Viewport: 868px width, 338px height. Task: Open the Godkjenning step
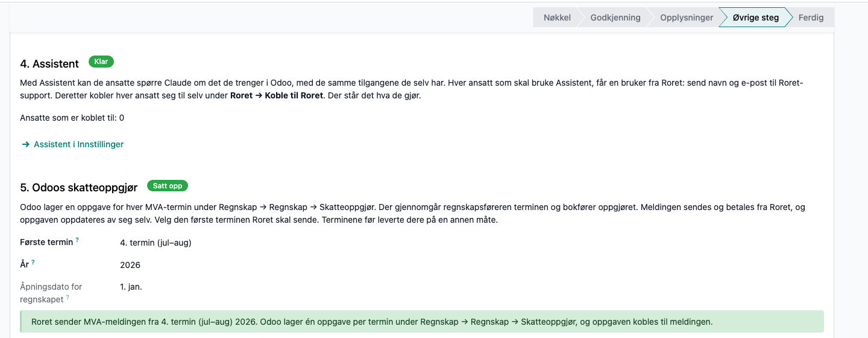click(x=615, y=18)
